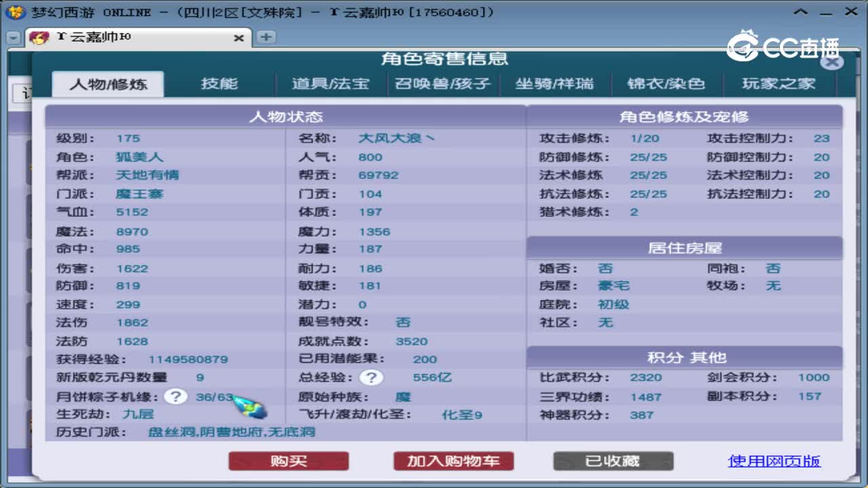Image resolution: width=868 pixels, height=488 pixels.
Task: Click the level value 175
Action: click(128, 138)
